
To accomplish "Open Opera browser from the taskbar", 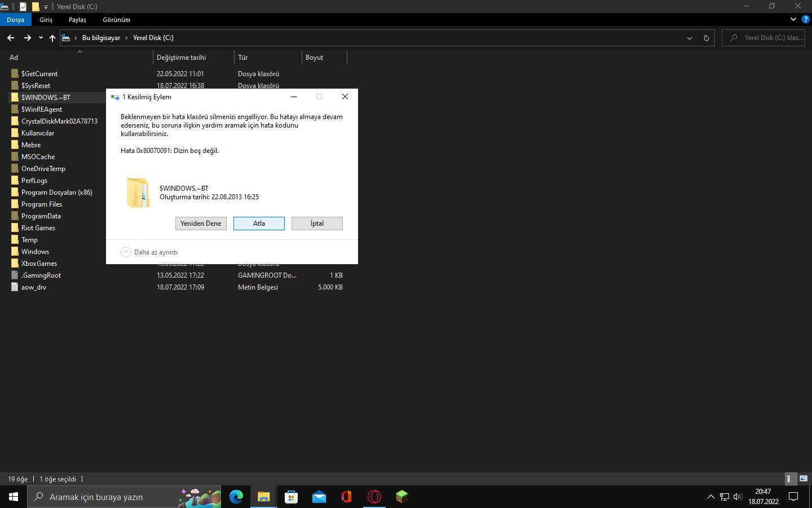I will pos(374,497).
